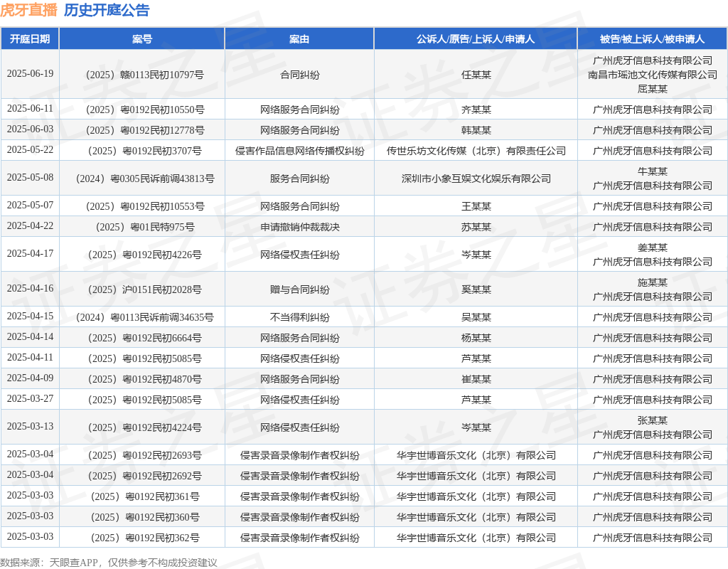Click defendant 张某某
This screenshot has height=569, width=728.
click(653, 420)
